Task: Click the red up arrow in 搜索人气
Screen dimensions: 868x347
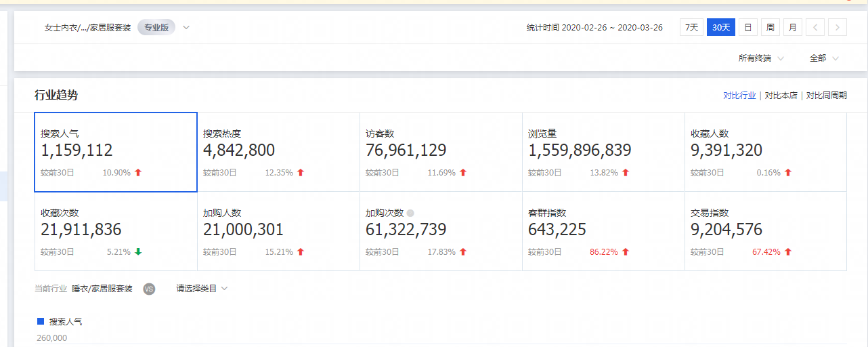Action: [138, 173]
